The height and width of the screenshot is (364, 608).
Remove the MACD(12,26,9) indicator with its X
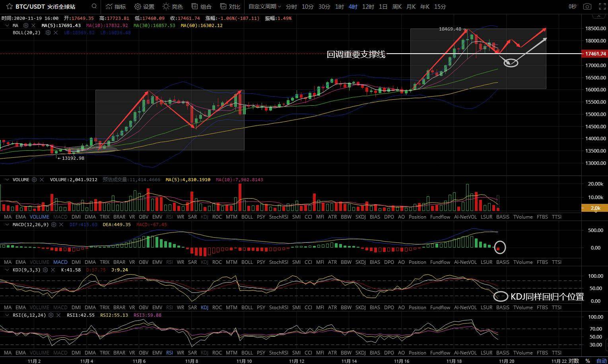tap(61, 225)
